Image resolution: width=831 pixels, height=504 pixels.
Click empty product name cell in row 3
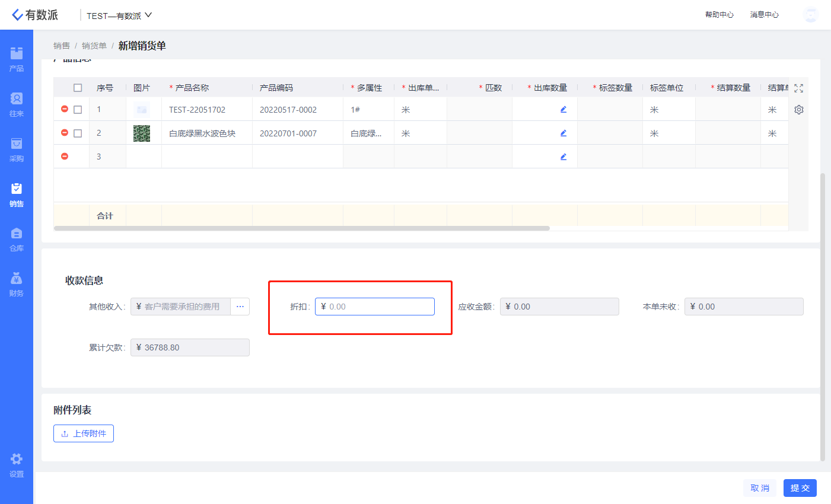pyautogui.click(x=207, y=157)
